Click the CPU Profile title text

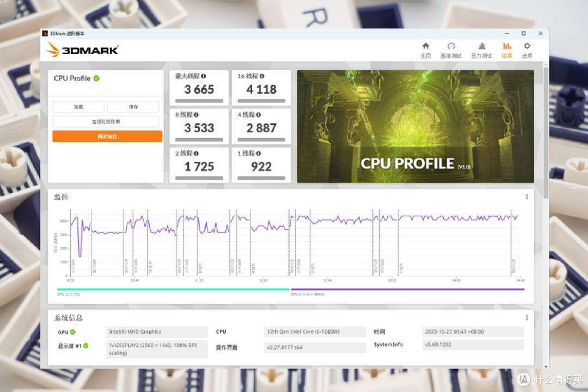[x=72, y=78]
